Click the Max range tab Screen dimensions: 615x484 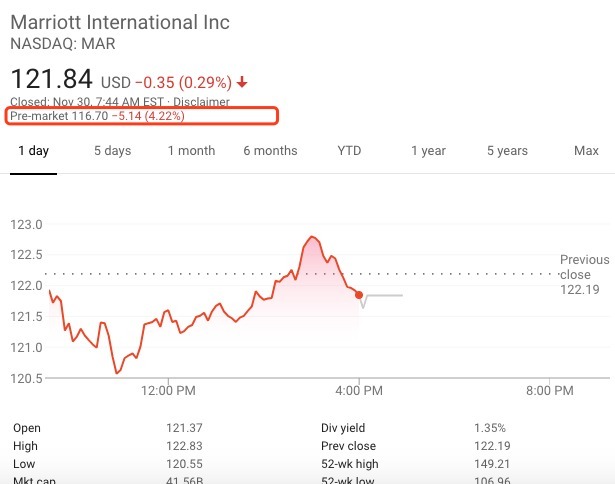[x=586, y=151]
